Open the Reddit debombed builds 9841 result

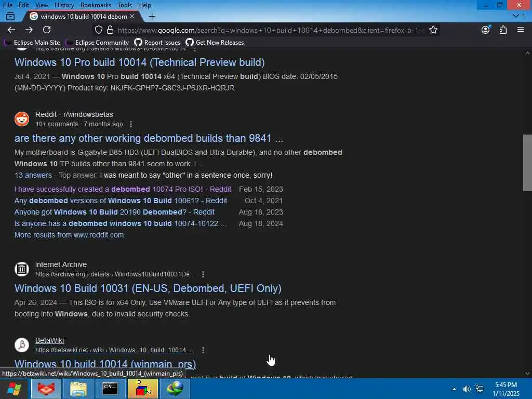point(149,138)
